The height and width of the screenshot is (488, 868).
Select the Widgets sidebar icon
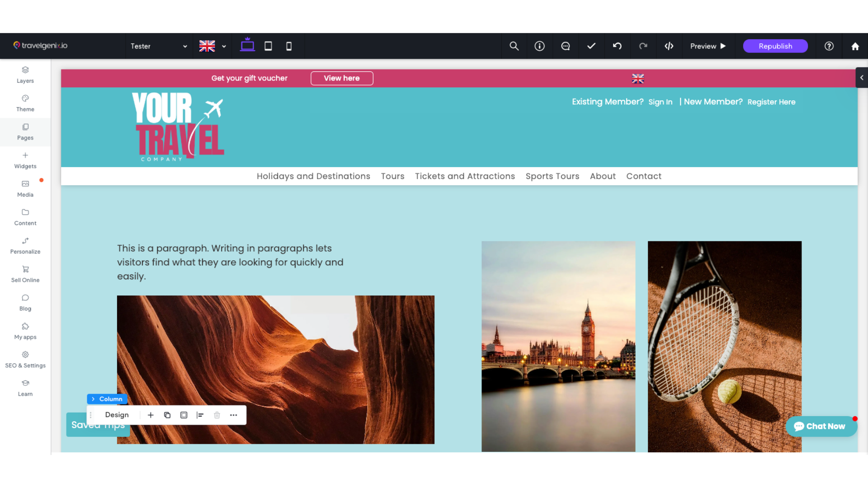25,160
